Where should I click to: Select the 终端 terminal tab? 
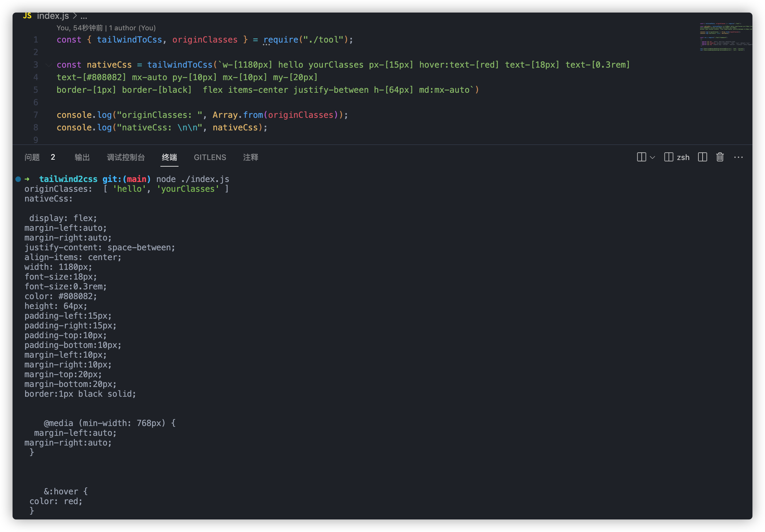point(169,157)
